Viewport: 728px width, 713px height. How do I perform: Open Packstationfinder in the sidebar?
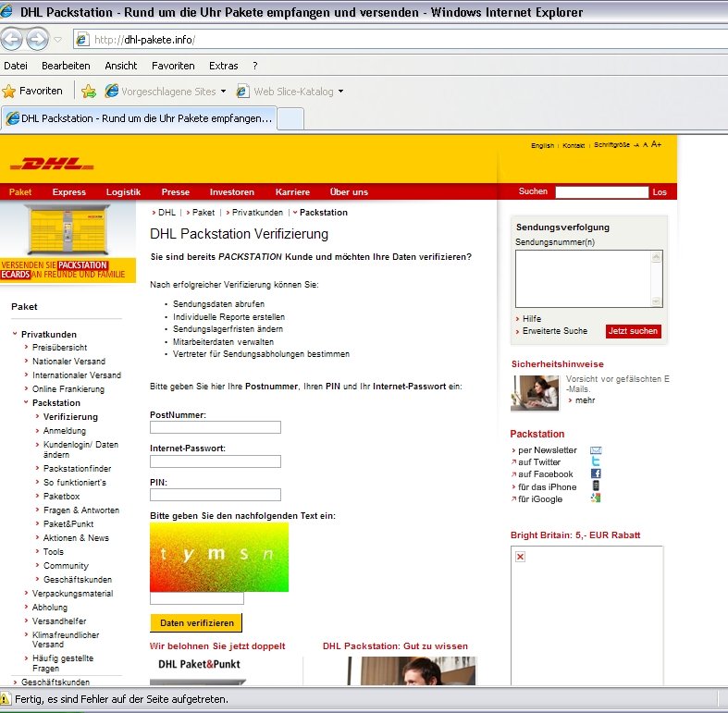click(77, 469)
